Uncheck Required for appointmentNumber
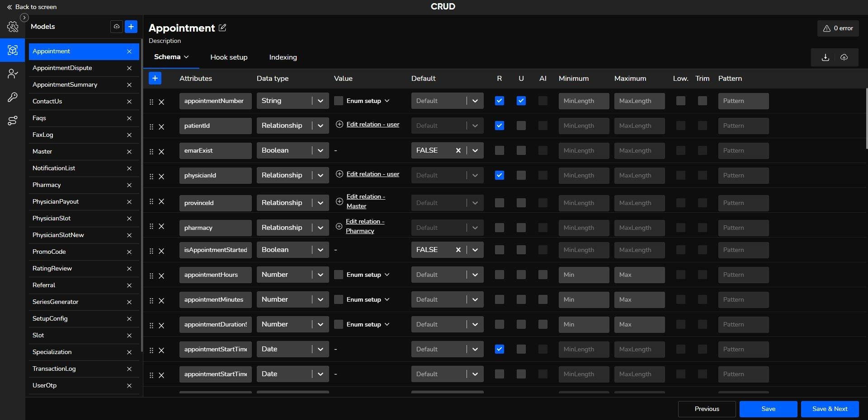 (x=500, y=101)
